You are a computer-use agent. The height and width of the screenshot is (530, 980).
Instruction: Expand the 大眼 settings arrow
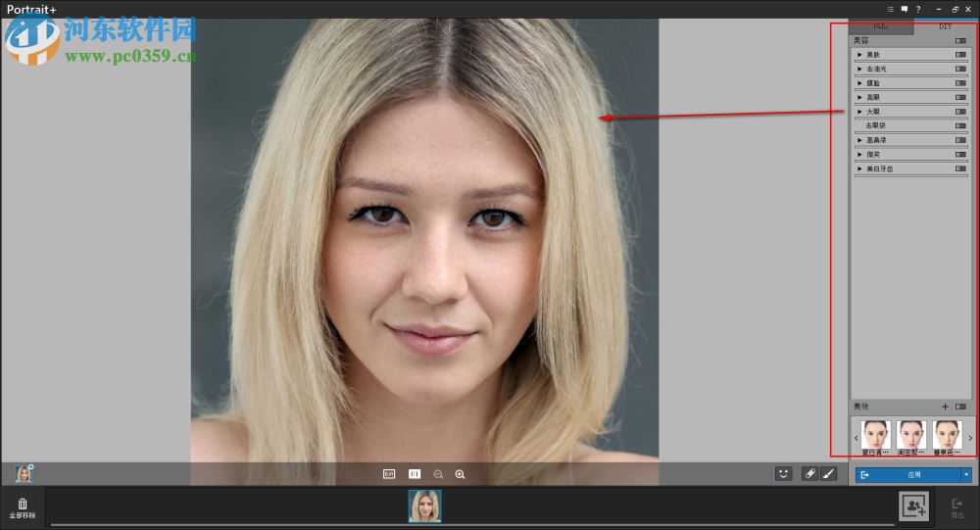(x=860, y=112)
